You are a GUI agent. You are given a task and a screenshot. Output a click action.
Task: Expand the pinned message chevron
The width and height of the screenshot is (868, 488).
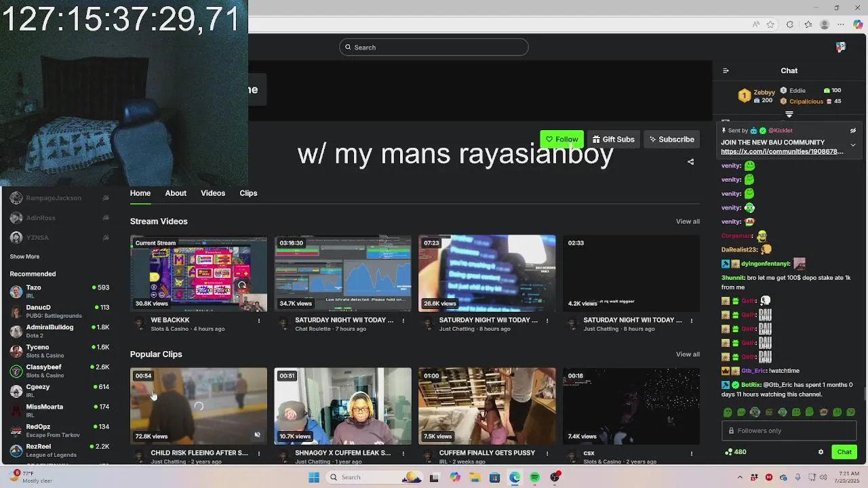point(853,145)
